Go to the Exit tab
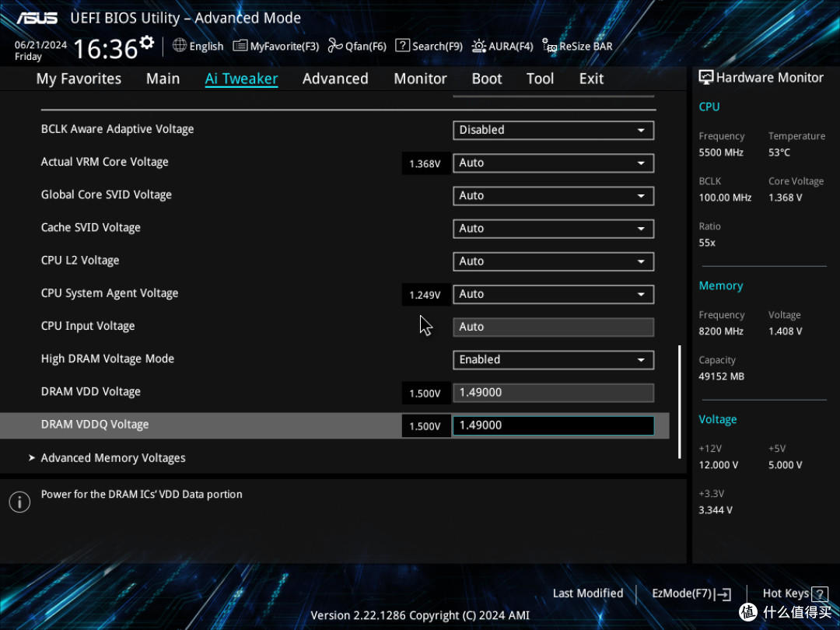The image size is (840, 630). [591, 79]
